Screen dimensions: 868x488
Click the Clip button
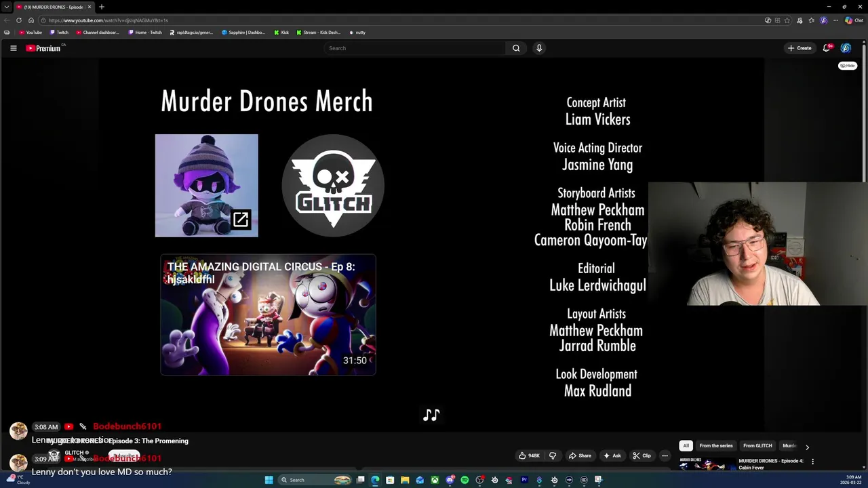click(642, 455)
